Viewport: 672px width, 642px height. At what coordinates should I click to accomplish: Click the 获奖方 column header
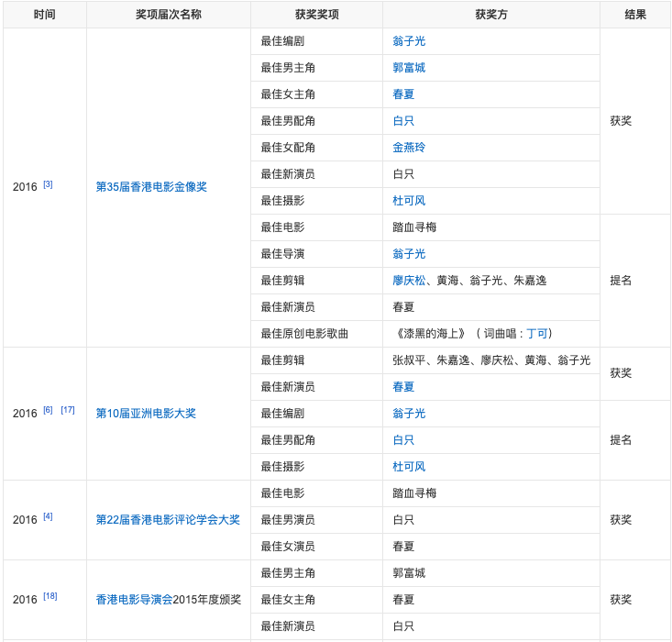click(491, 15)
